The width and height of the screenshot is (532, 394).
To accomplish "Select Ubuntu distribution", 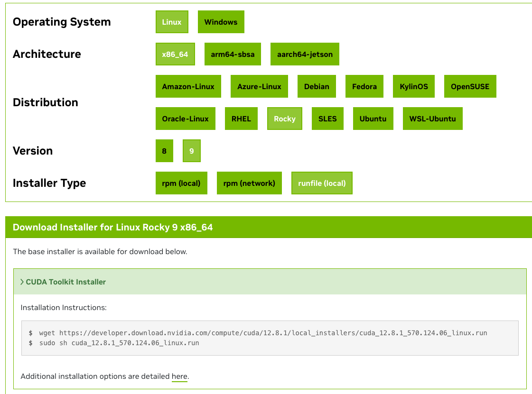I will tap(373, 119).
